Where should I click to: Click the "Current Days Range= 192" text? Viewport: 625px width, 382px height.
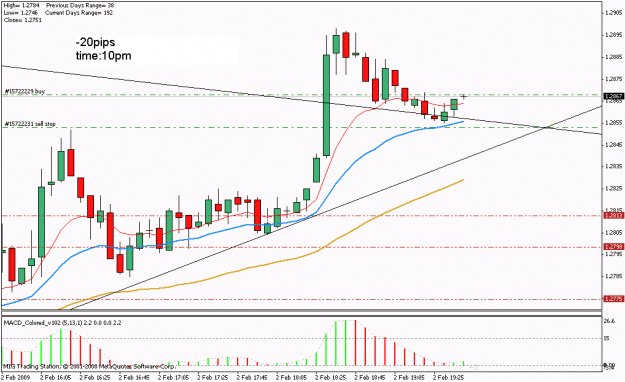tap(79, 13)
